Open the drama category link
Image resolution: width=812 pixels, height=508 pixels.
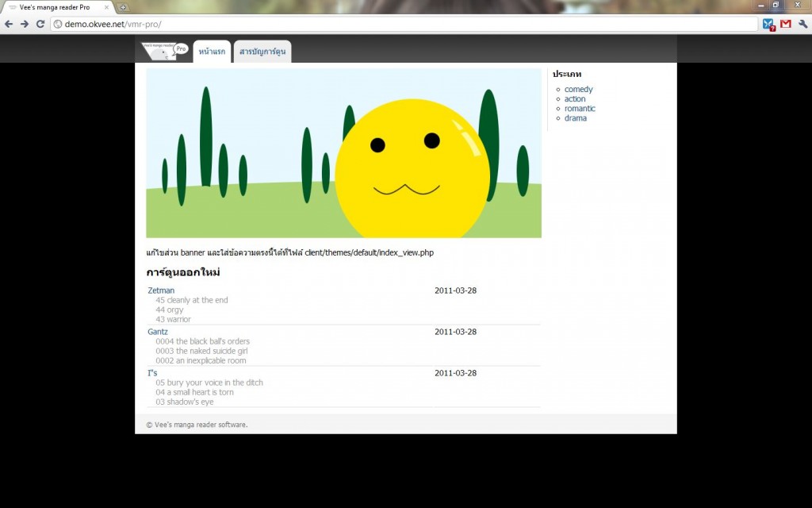pos(576,118)
